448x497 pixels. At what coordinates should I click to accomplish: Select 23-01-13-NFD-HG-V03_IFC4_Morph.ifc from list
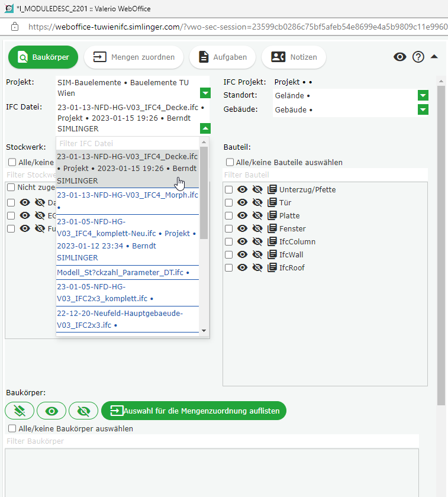(x=127, y=195)
